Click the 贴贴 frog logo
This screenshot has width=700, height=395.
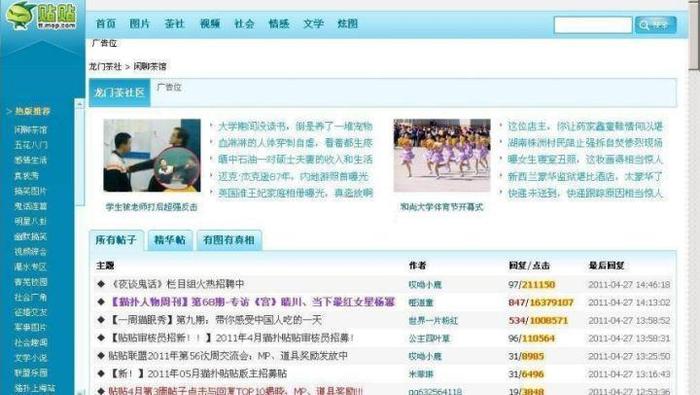41,16
